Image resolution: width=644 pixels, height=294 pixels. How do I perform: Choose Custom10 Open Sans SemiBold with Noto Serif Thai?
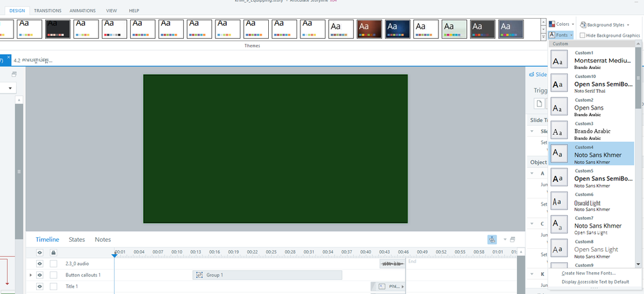591,83
